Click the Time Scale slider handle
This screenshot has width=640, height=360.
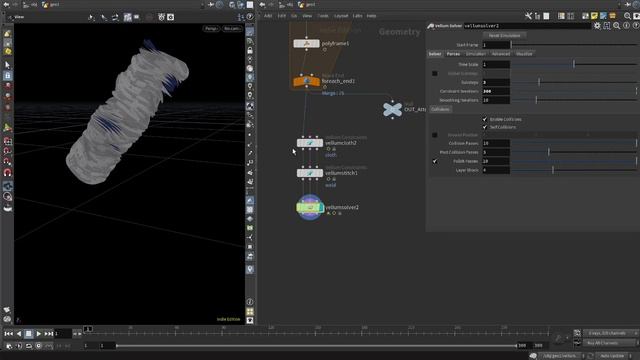[574, 64]
